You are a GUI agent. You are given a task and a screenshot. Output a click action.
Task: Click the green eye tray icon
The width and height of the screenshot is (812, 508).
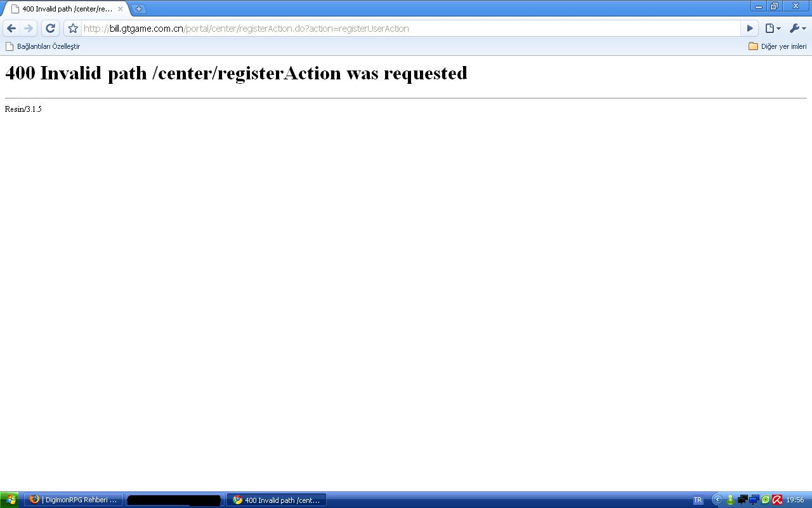pos(766,500)
